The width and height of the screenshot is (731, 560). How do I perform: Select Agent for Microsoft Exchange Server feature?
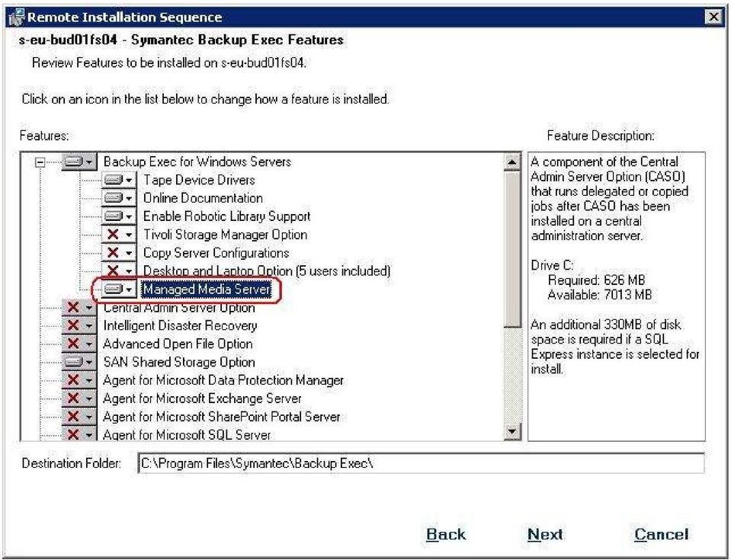(x=202, y=398)
